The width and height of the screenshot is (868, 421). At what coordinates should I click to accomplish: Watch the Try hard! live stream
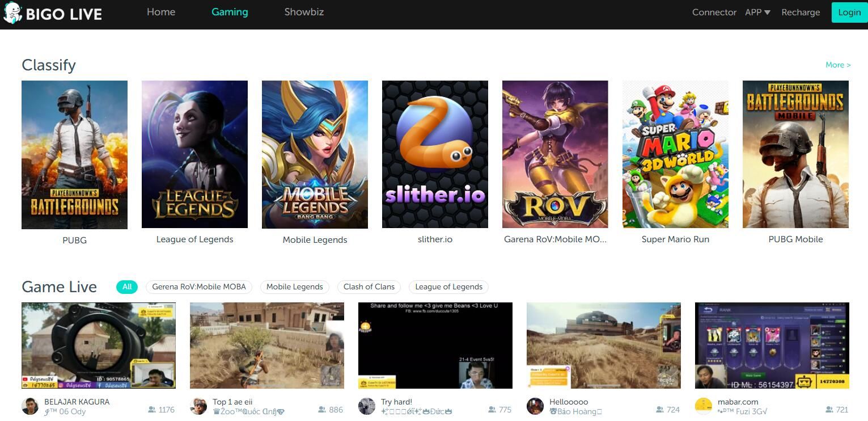click(x=435, y=346)
